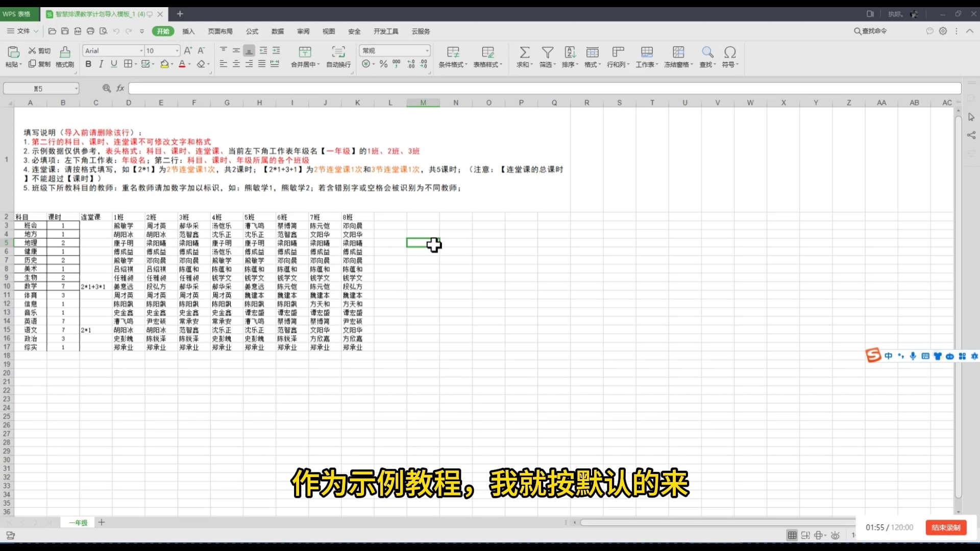This screenshot has height=551, width=980.
Task: Toggle Italic formatting
Action: coord(101,64)
